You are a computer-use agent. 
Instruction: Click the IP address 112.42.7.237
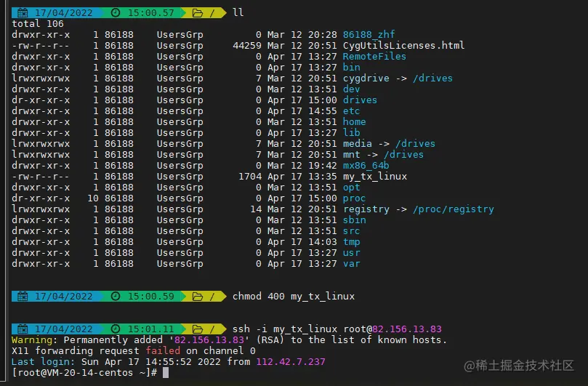pos(291,361)
